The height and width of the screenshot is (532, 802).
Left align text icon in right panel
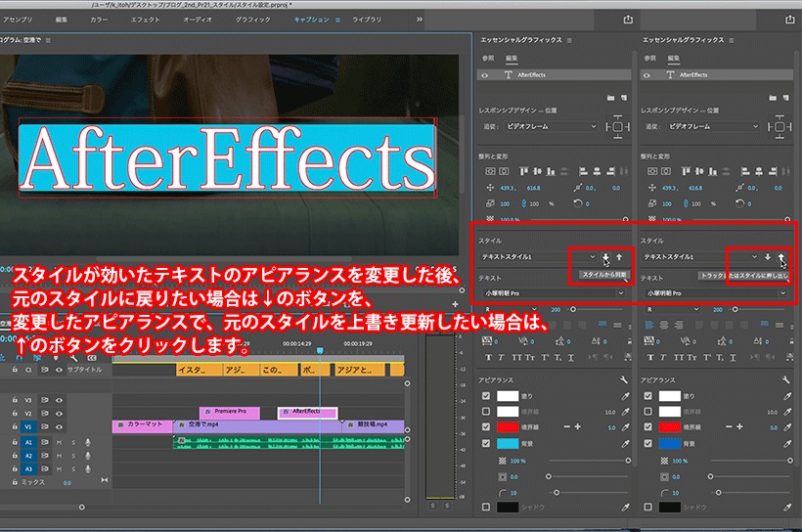(x=649, y=325)
